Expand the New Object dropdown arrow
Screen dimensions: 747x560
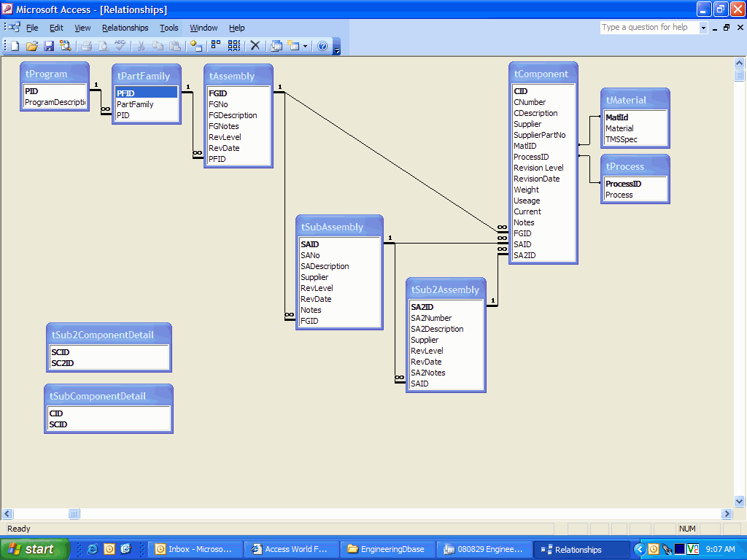tap(305, 46)
